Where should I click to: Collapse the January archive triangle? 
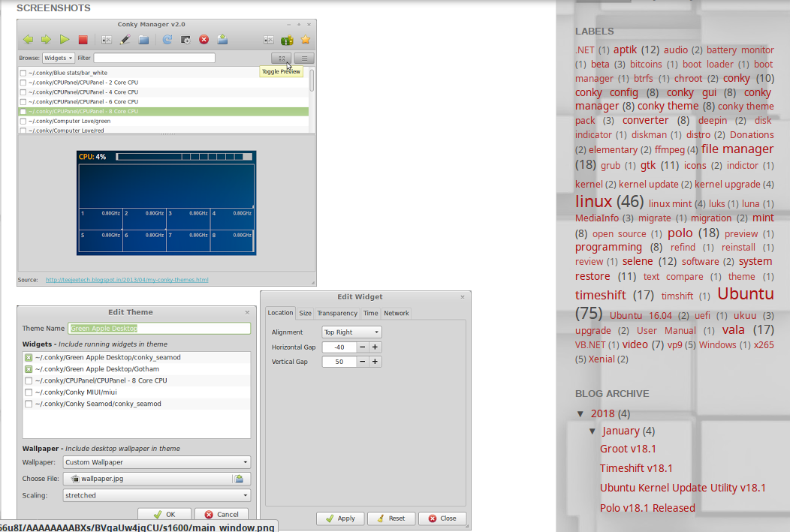point(592,431)
